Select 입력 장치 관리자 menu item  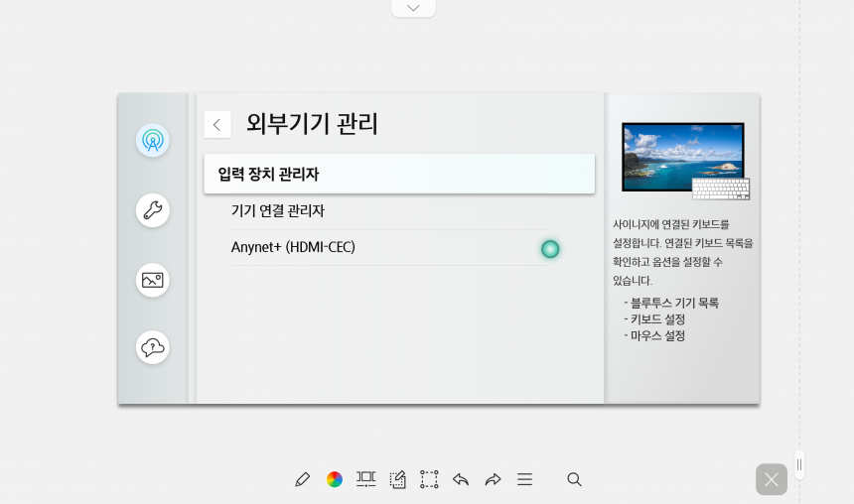(399, 175)
